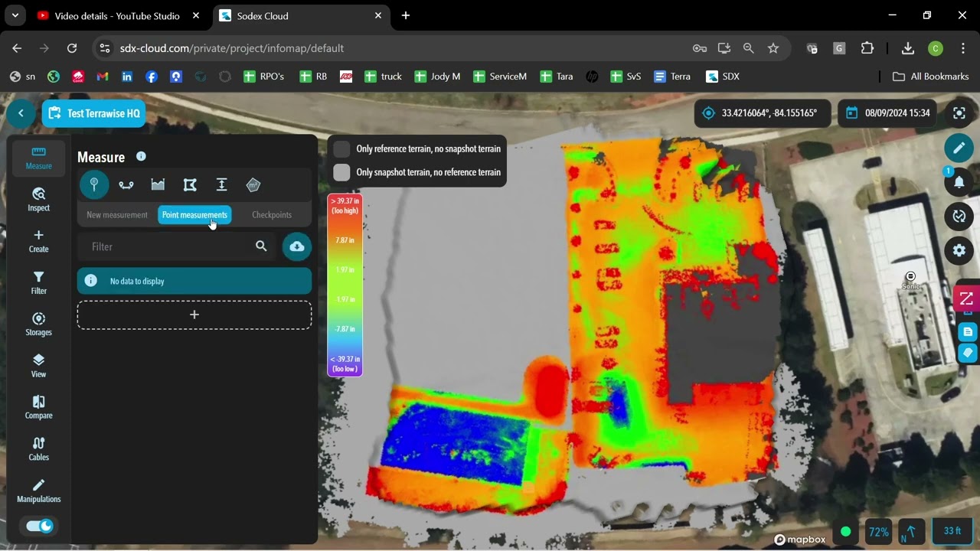Toggle Only reference terrain checkbox

[341, 149]
